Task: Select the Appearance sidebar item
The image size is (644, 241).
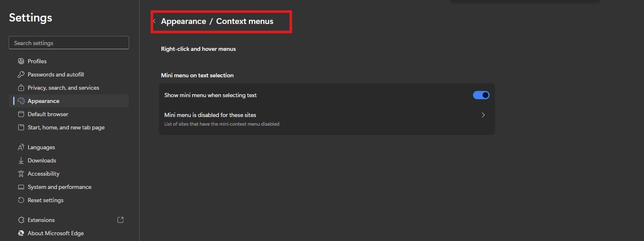Action: coord(43,101)
